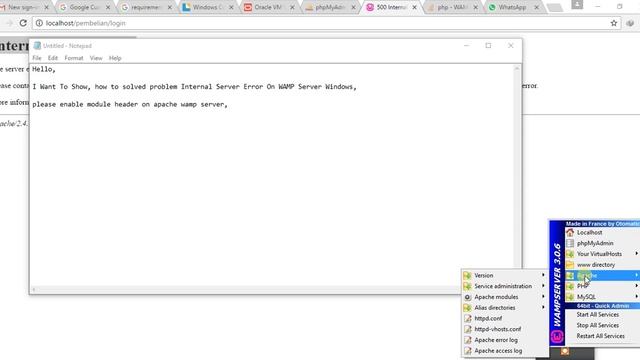
Task: Click Your VirtualHosts folder icon
Action: [x=570, y=254]
